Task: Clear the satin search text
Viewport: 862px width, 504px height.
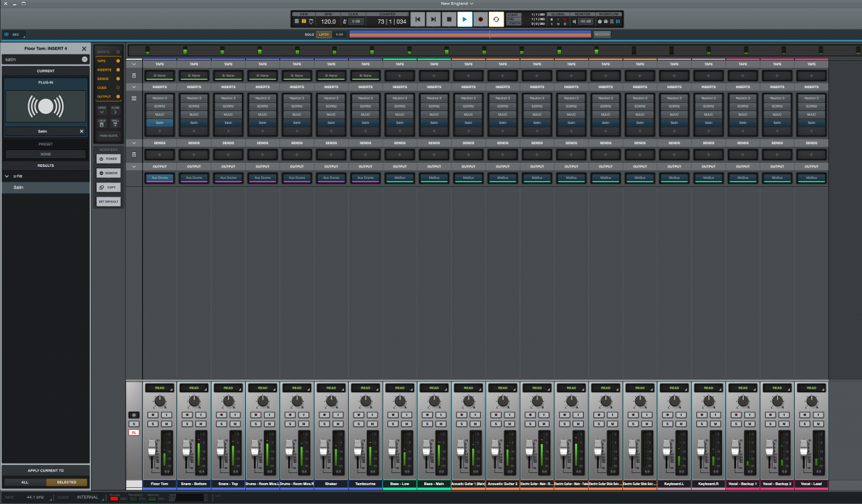Action: (x=85, y=59)
